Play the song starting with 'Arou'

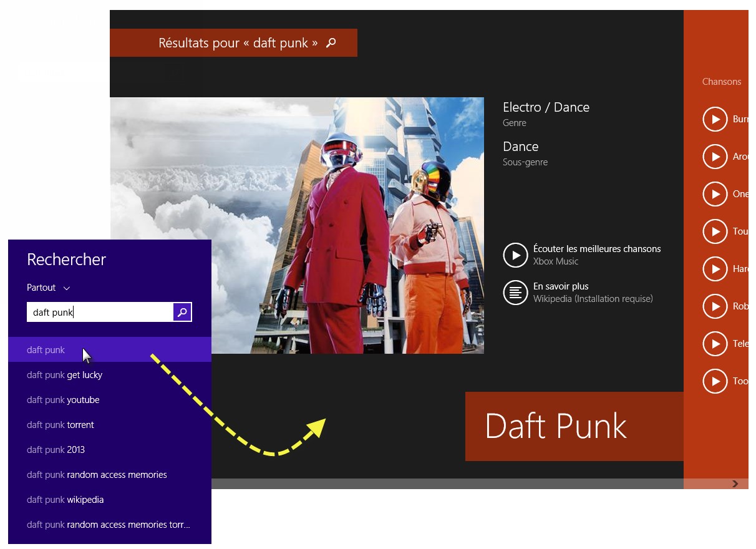coord(715,157)
